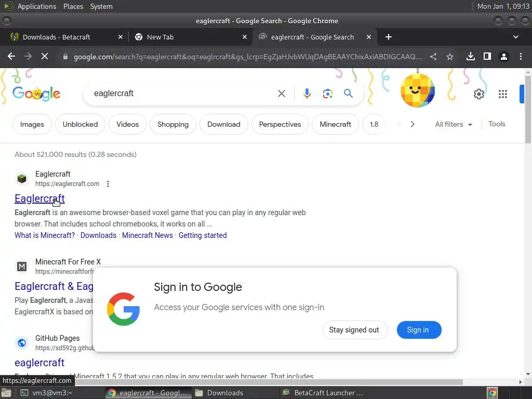Share this page via share icon
This screenshot has height=399, width=532.
pyautogui.click(x=433, y=57)
